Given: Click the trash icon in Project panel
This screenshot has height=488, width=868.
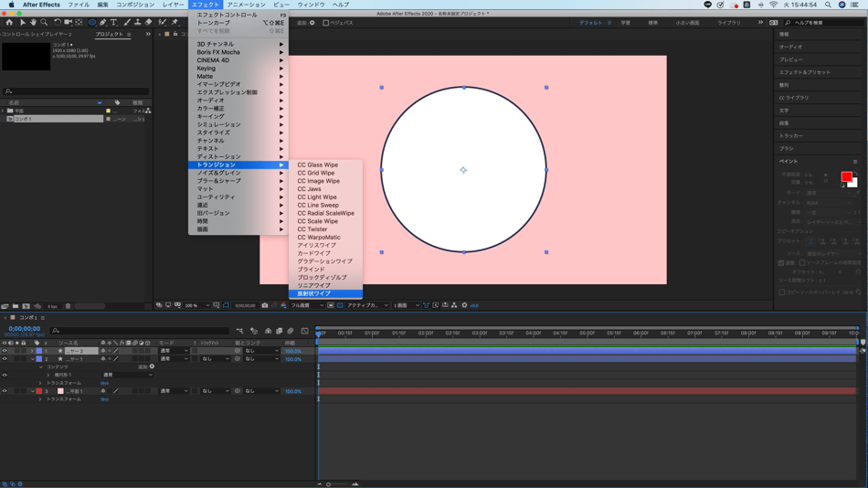Looking at the screenshot, I should (x=68, y=306).
